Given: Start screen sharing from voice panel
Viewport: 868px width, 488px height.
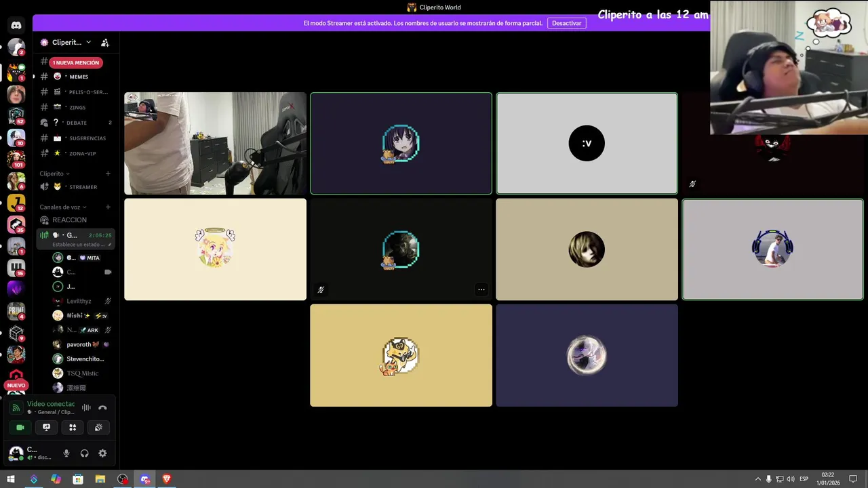Looking at the screenshot, I should pyautogui.click(x=46, y=427).
